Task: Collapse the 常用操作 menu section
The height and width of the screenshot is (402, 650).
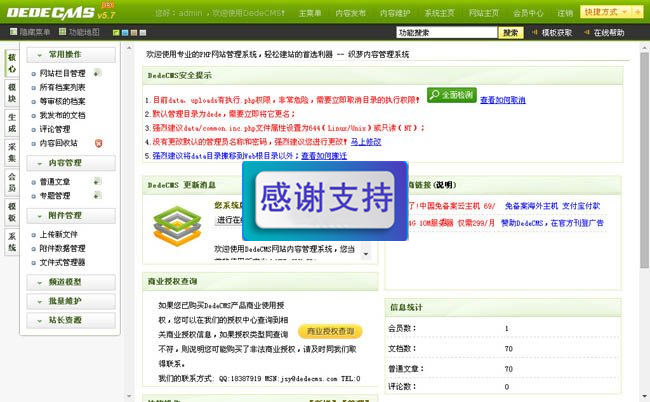Action: [x=71, y=55]
